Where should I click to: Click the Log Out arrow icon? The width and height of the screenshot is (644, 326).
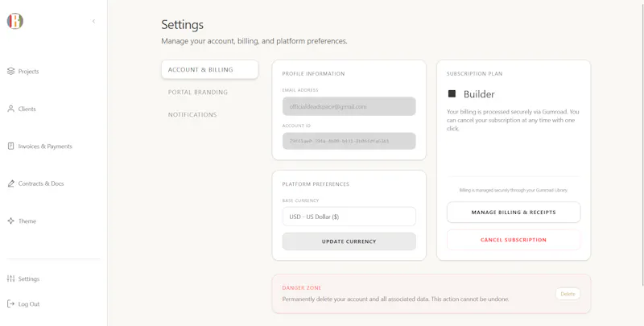[x=10, y=303]
